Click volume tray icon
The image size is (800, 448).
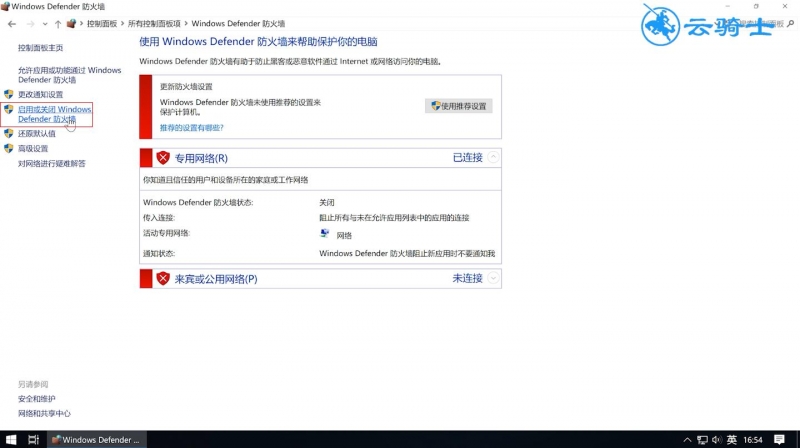716,440
